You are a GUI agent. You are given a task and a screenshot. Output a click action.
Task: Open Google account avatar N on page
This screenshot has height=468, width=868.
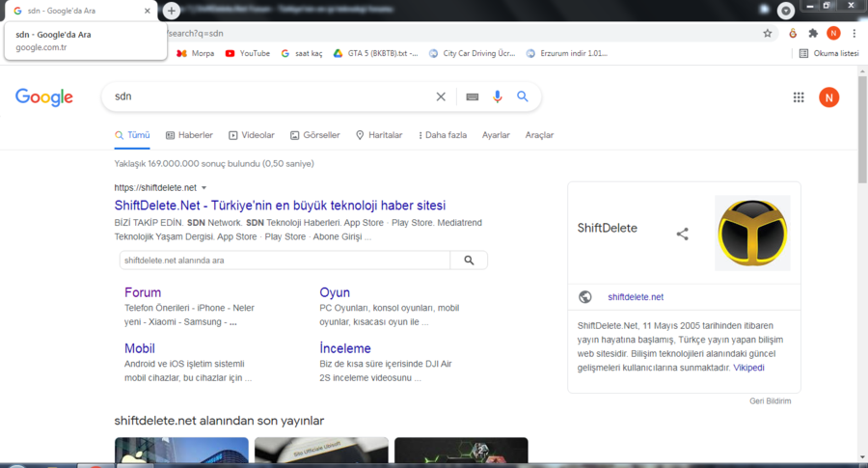tap(828, 97)
